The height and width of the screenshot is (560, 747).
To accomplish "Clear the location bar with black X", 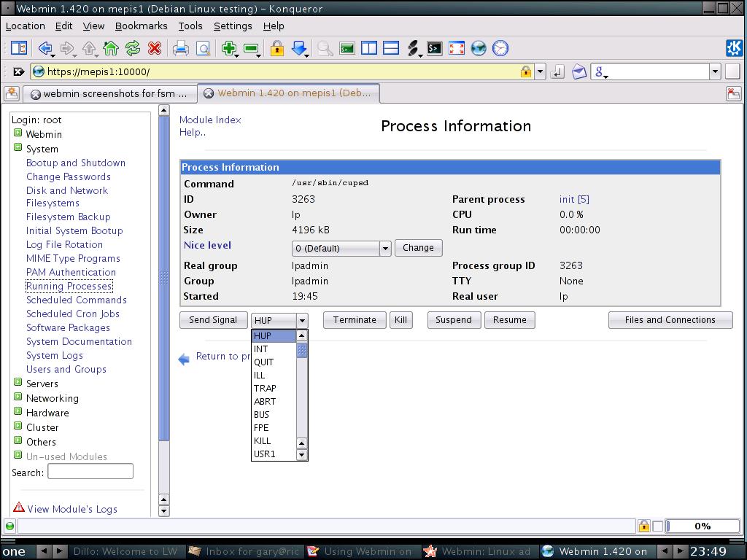I will pos(18,72).
